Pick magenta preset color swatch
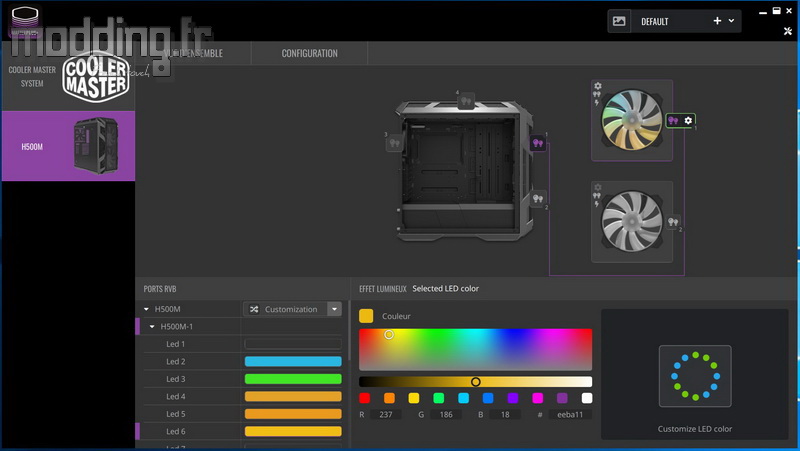Image resolution: width=800 pixels, height=451 pixels. [x=537, y=398]
